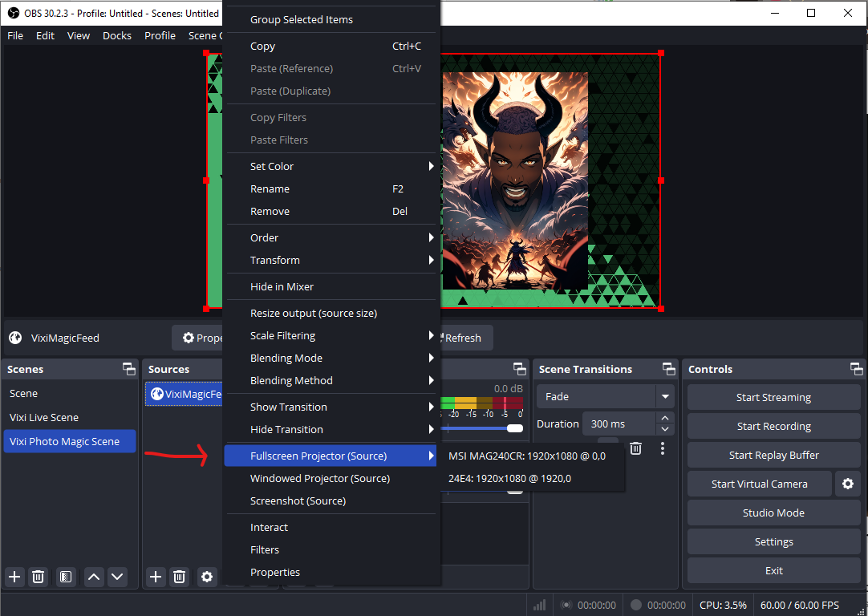The image size is (868, 616).
Task: Choose Screenshot (Source) menu entry
Action: click(x=331, y=500)
